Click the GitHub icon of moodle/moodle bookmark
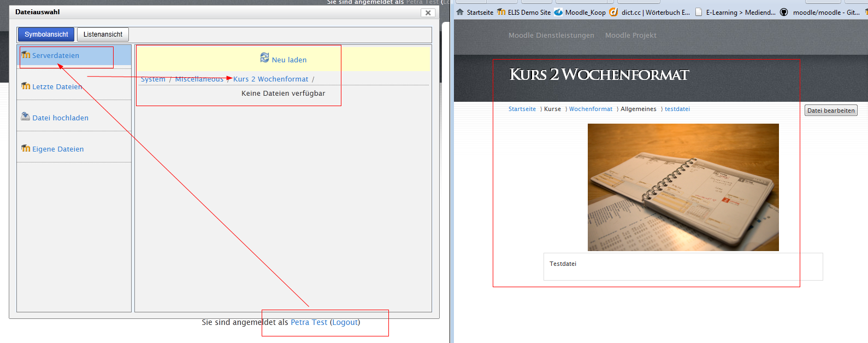The image size is (868, 343). coord(784,12)
